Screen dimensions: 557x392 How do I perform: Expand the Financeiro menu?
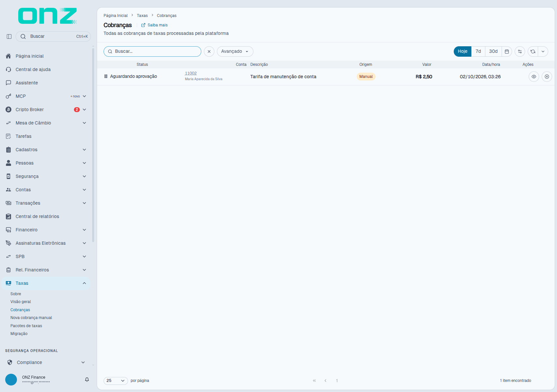click(x=46, y=230)
